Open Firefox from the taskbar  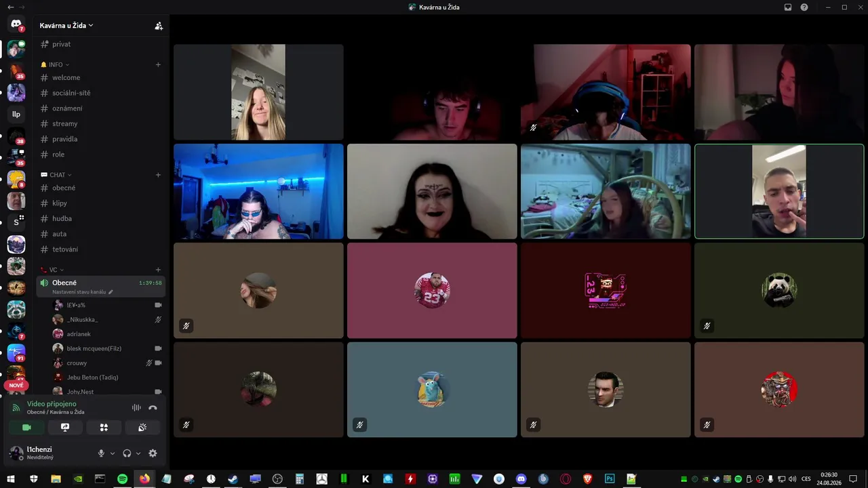[144, 479]
